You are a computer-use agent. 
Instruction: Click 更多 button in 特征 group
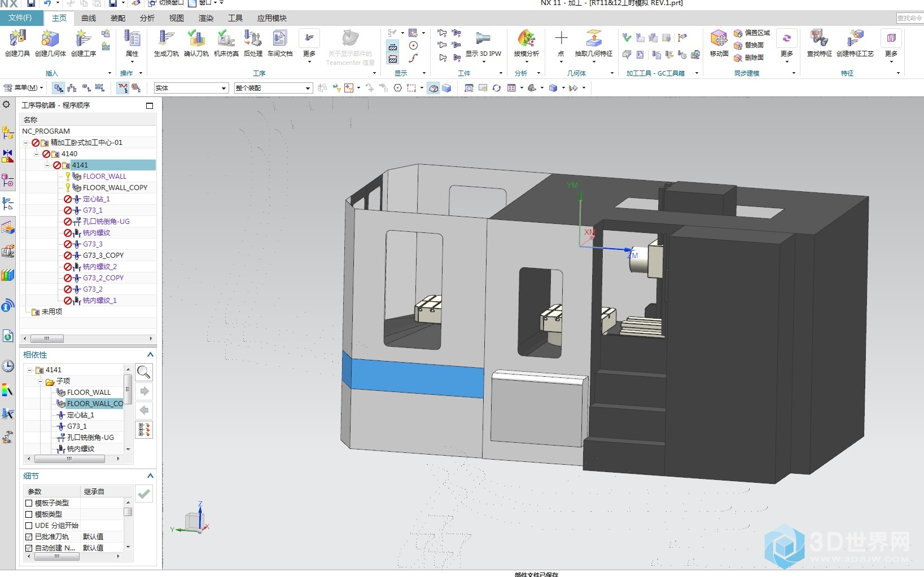891,45
